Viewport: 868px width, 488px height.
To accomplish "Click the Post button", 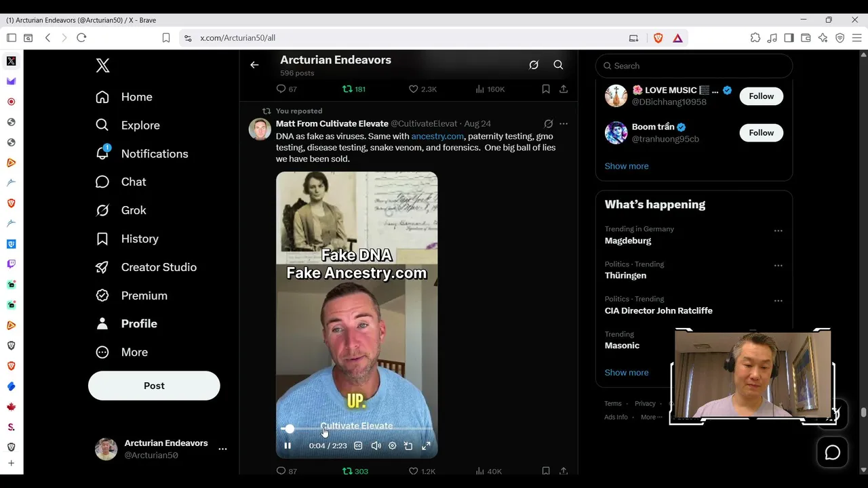I will [x=154, y=386].
